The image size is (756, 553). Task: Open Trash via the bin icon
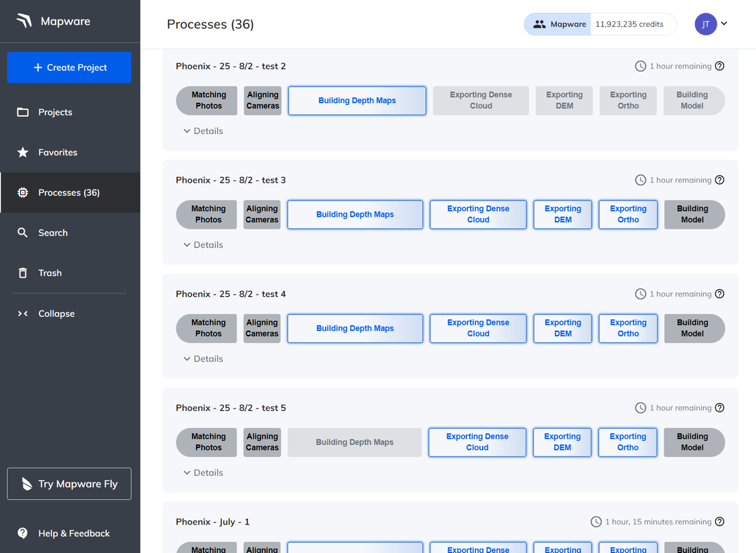tap(23, 273)
